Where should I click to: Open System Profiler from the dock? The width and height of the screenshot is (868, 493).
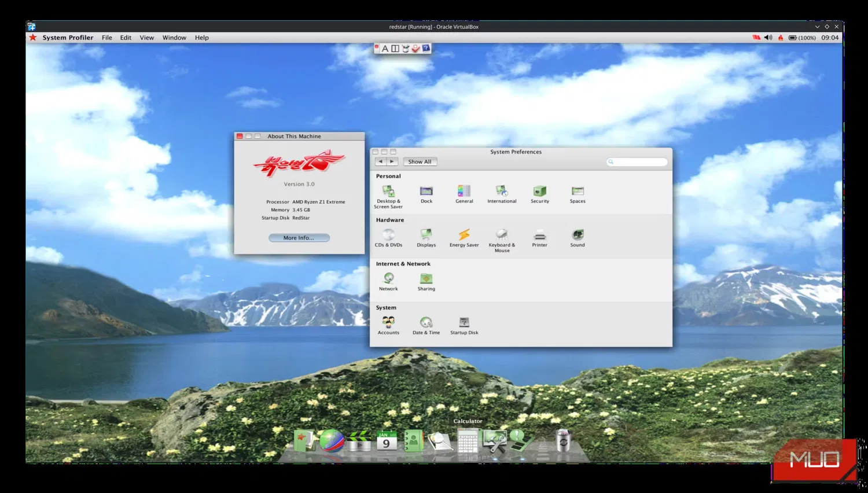pyautogui.click(x=521, y=441)
